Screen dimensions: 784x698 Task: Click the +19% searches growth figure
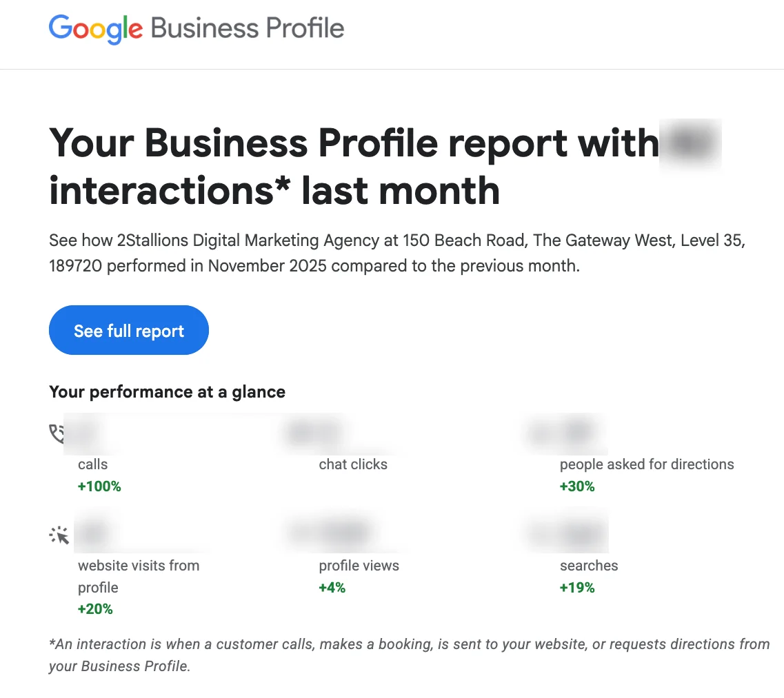(x=577, y=587)
